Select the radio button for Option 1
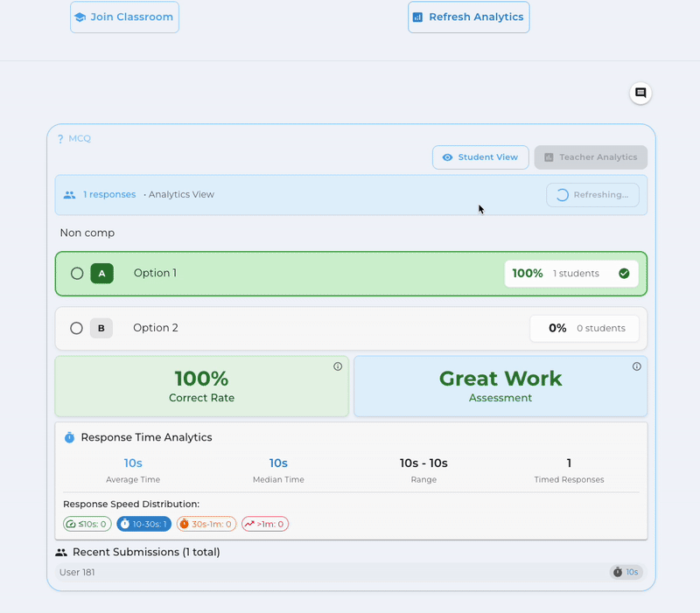Screen dimensions: 700x613 (77, 273)
